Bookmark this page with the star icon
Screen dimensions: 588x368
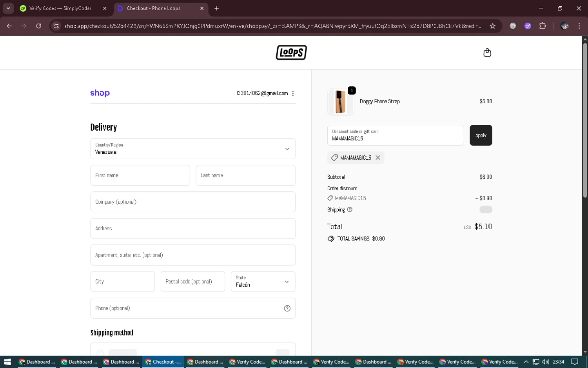(492, 26)
